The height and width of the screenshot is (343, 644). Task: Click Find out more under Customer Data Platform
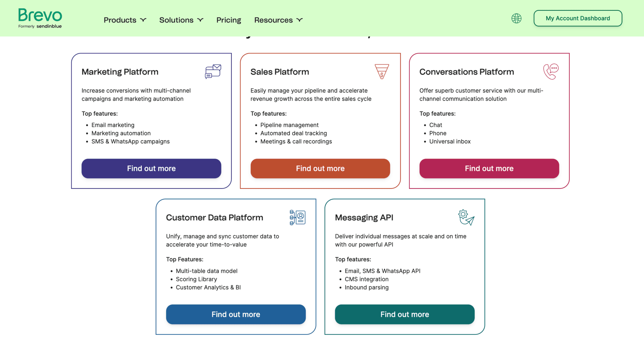pos(236,314)
